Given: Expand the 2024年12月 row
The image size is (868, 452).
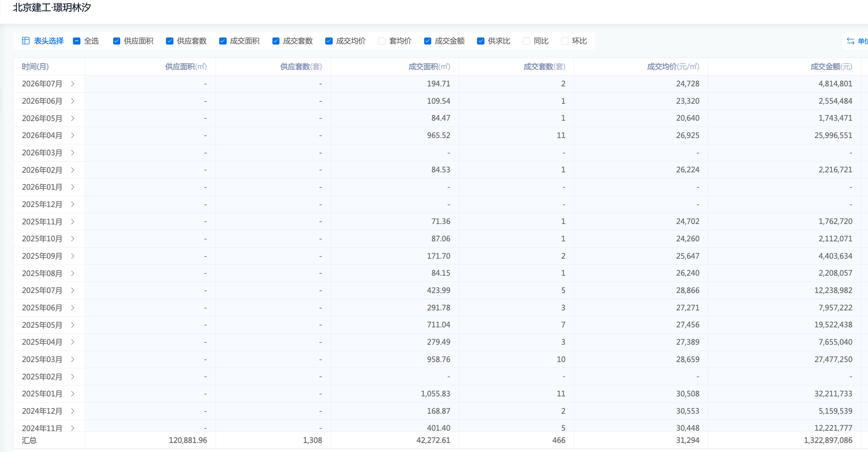Looking at the screenshot, I should [x=73, y=411].
